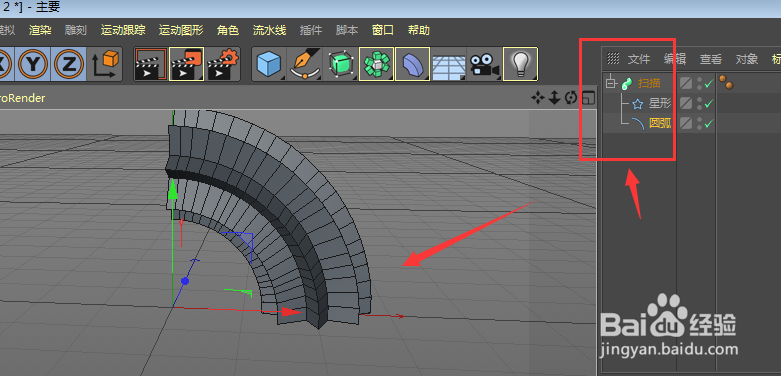Click the layer square for 星形
This screenshot has width=781, height=376.
click(686, 104)
